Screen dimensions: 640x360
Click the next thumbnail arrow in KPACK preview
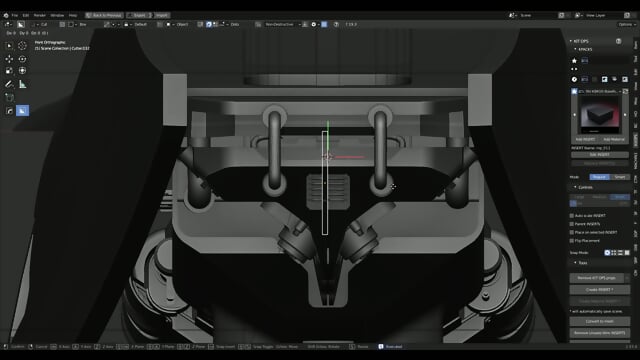(625, 115)
